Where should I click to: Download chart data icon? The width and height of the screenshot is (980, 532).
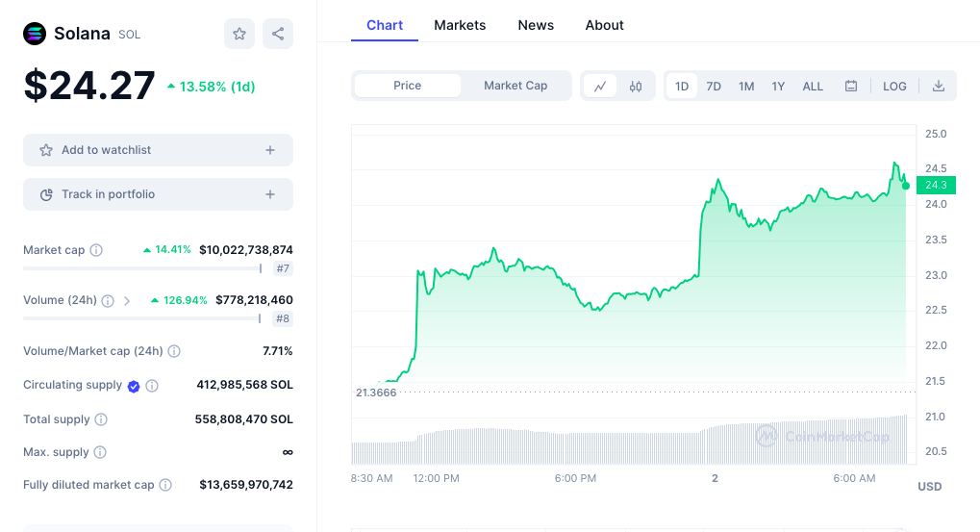point(938,87)
